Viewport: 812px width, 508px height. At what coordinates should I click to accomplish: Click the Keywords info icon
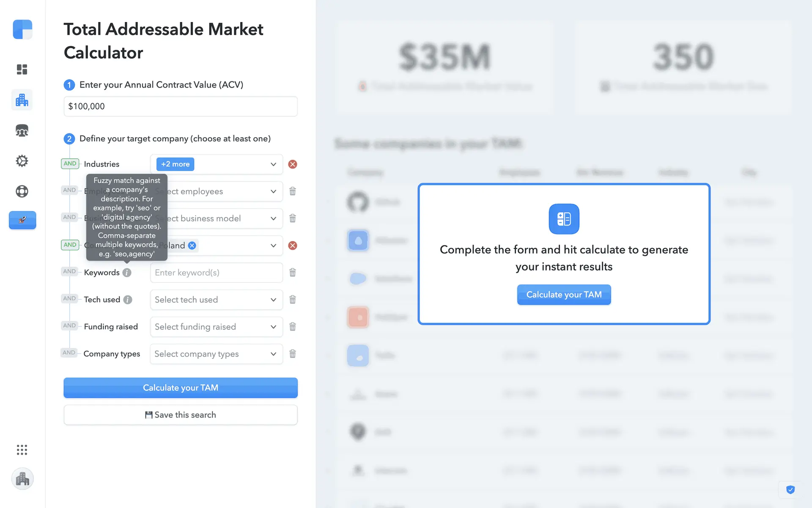pyautogui.click(x=127, y=273)
